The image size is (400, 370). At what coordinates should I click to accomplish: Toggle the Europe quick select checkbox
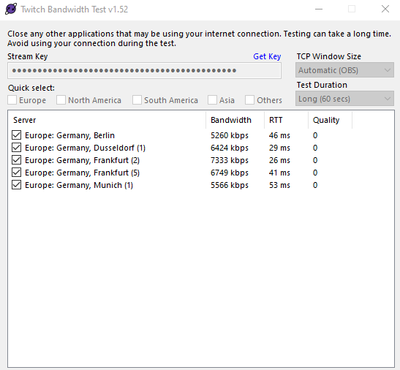[12, 100]
